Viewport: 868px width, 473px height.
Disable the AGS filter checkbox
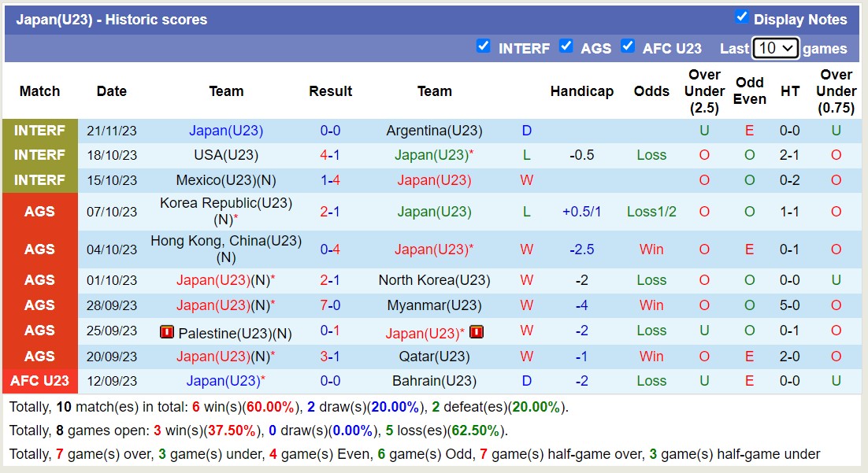[x=566, y=46]
